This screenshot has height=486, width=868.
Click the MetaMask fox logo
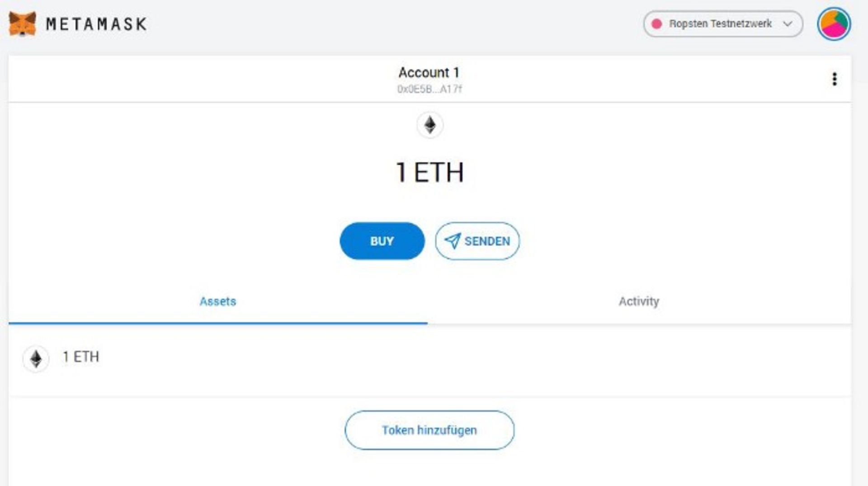[x=22, y=24]
